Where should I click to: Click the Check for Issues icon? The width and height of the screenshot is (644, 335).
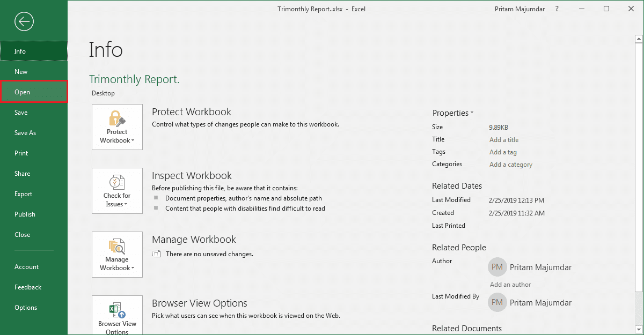coord(117,182)
